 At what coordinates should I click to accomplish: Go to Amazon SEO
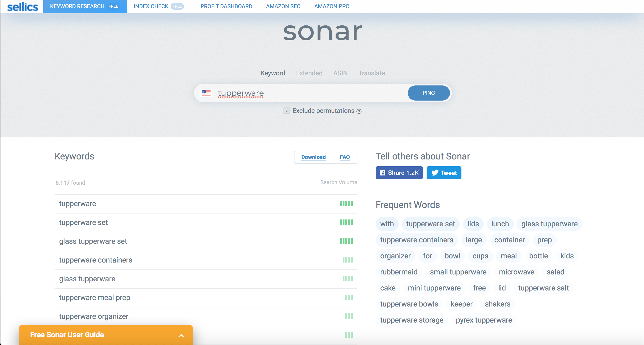pyautogui.click(x=283, y=6)
